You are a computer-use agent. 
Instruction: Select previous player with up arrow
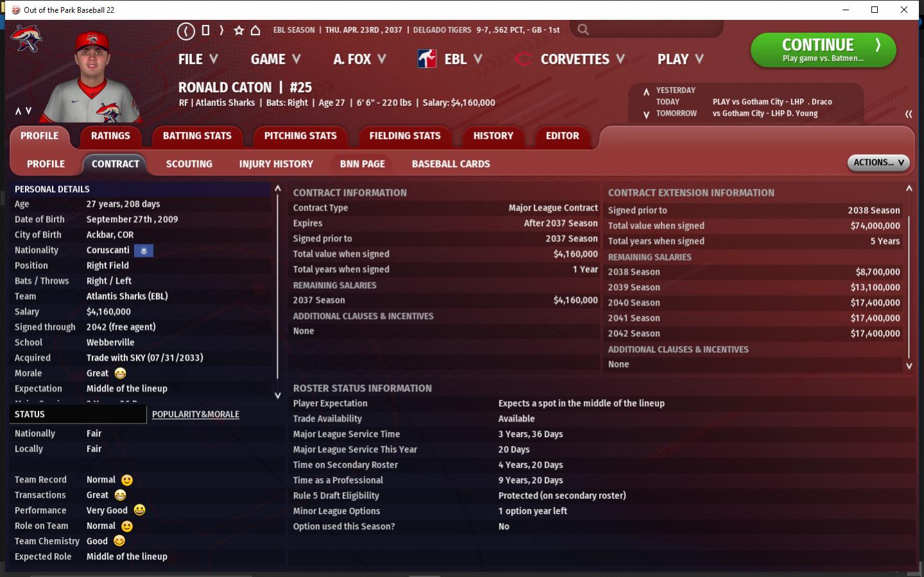18,110
